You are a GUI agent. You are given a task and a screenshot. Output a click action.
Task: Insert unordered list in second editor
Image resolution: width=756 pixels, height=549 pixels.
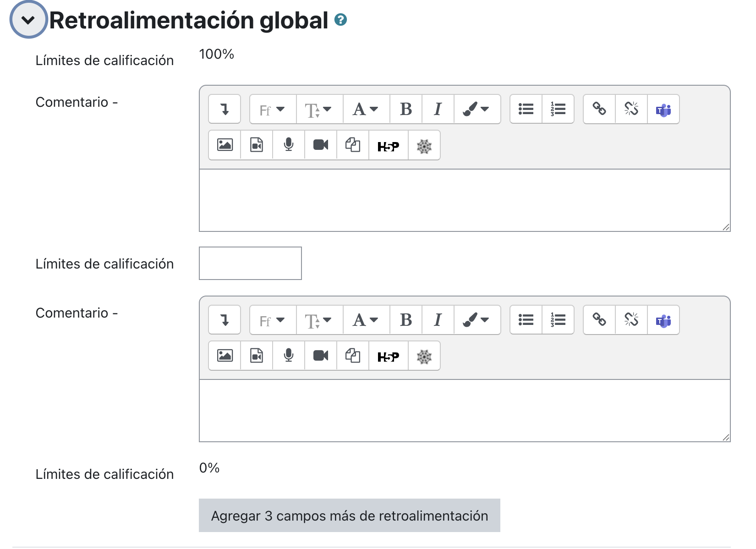point(526,320)
